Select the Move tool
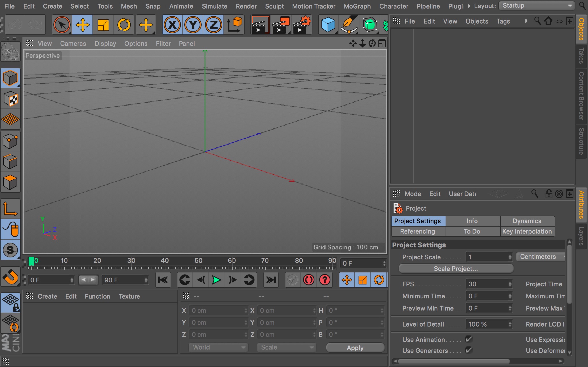The height and width of the screenshot is (367, 588). [x=82, y=25]
